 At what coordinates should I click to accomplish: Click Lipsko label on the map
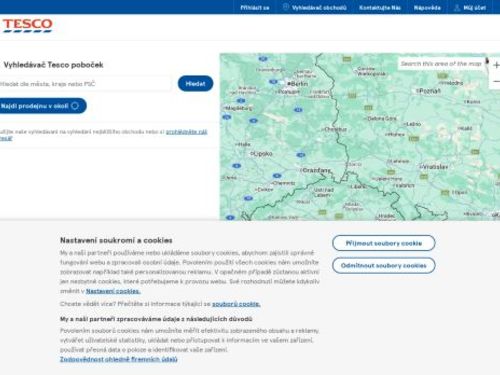pos(262,154)
